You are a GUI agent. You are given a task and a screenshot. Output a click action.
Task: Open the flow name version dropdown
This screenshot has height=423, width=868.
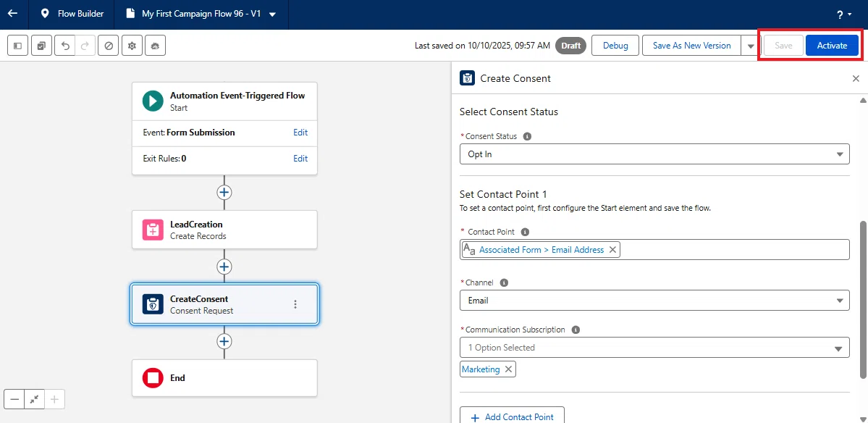[x=272, y=14]
